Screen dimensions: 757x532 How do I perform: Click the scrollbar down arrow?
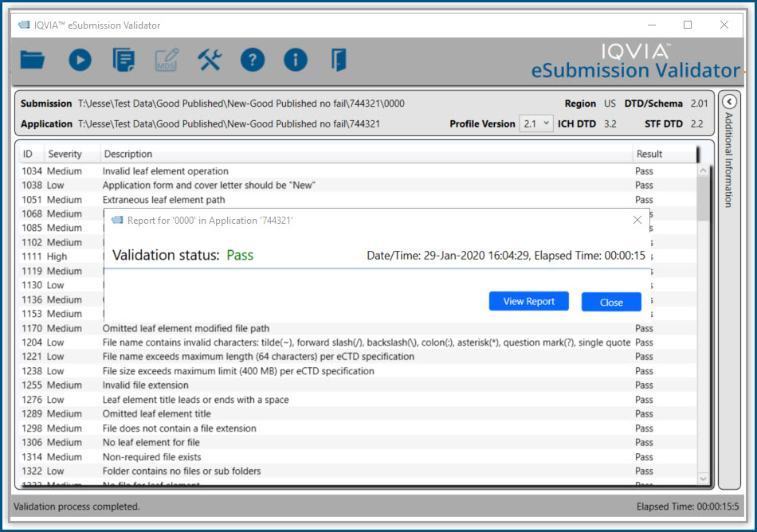point(702,477)
